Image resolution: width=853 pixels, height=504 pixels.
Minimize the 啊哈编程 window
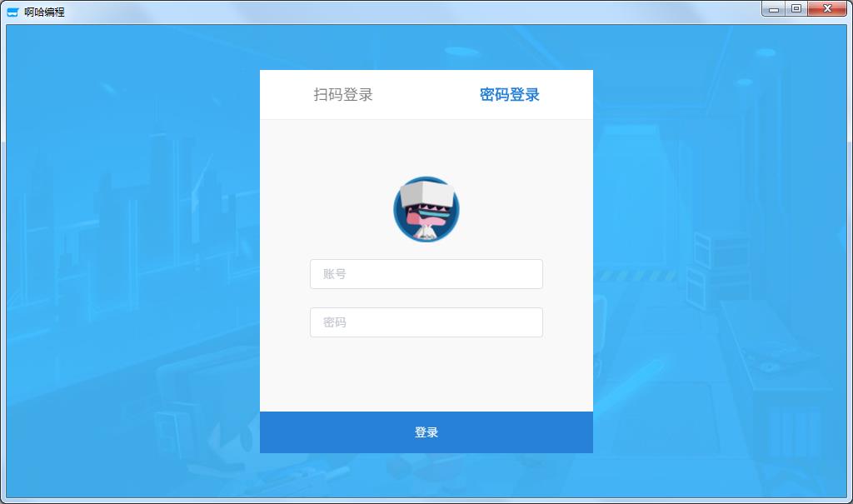coord(774,8)
